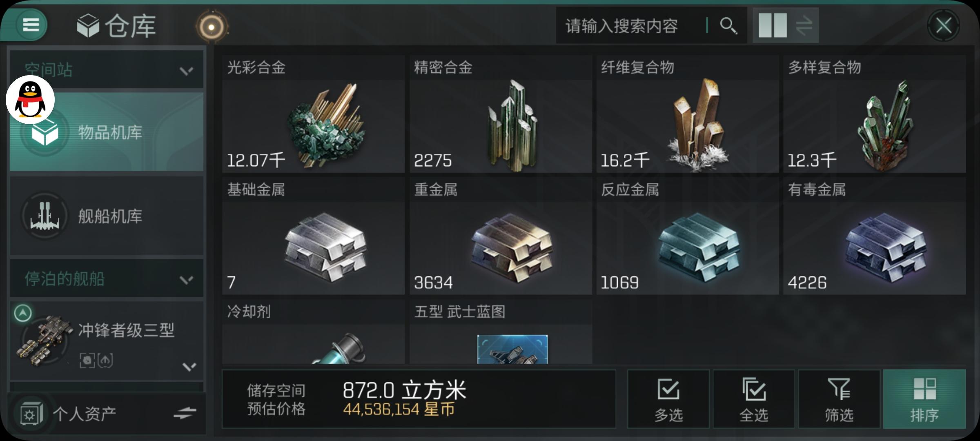The height and width of the screenshot is (441, 980).
Task: Expand the 冲锋者级三型 ship chevron
Action: [x=189, y=366]
